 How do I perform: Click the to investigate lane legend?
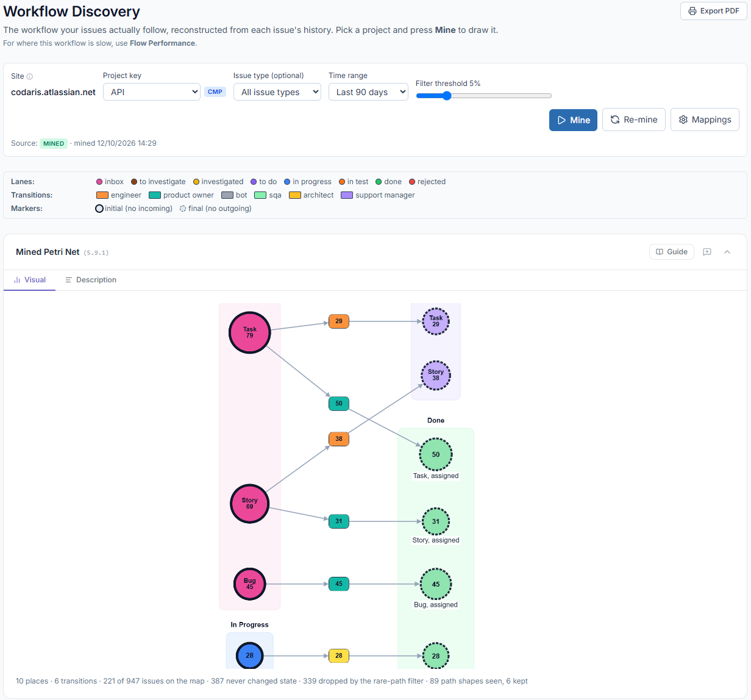158,182
